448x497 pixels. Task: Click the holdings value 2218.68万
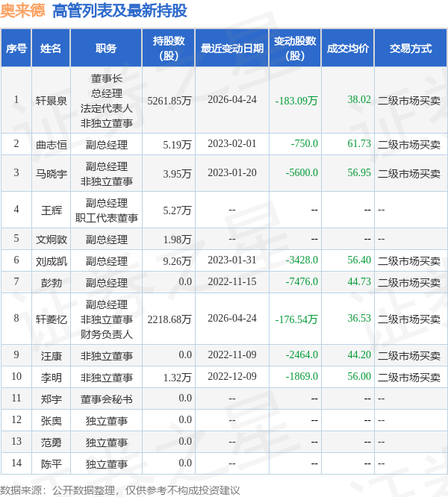click(169, 319)
